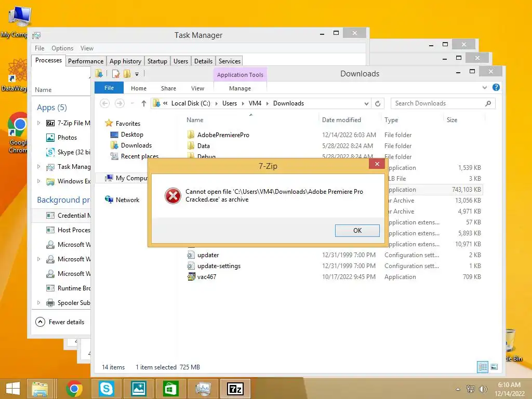Open the View ribbon tab in Explorer
The width and height of the screenshot is (532, 399).
pos(197,88)
